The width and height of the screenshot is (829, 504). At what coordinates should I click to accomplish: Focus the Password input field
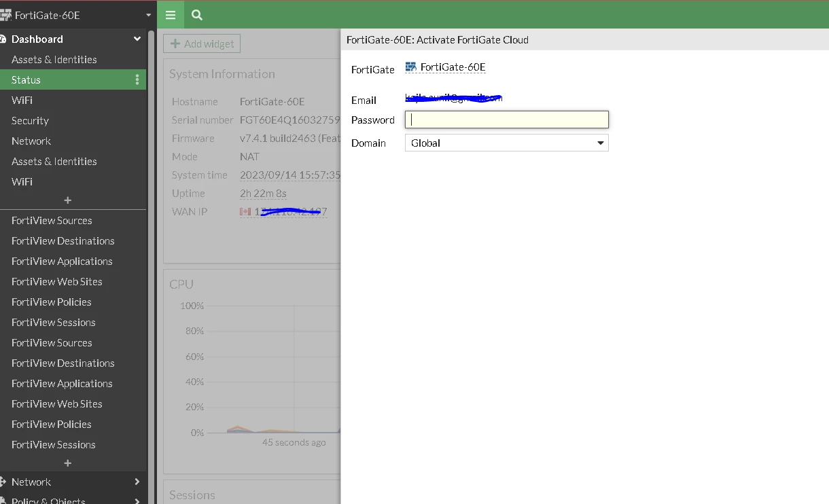coord(506,120)
